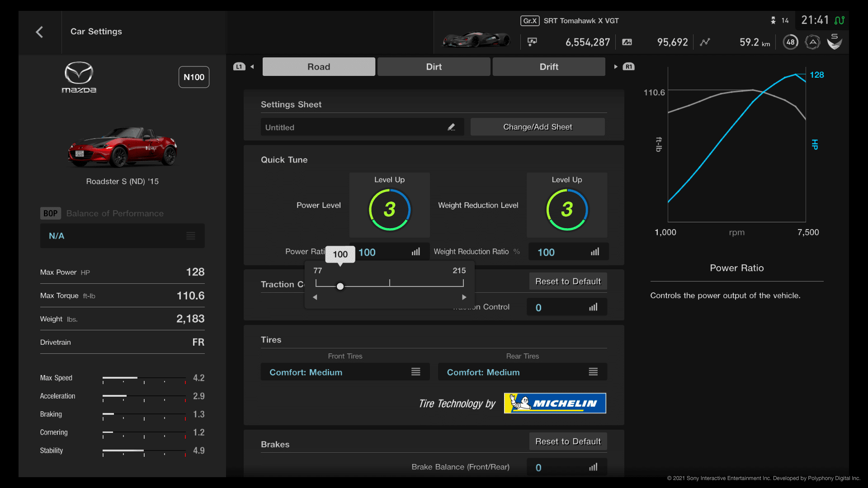Go back using the left chevron arrow
This screenshot has width=868, height=488.
tap(39, 32)
